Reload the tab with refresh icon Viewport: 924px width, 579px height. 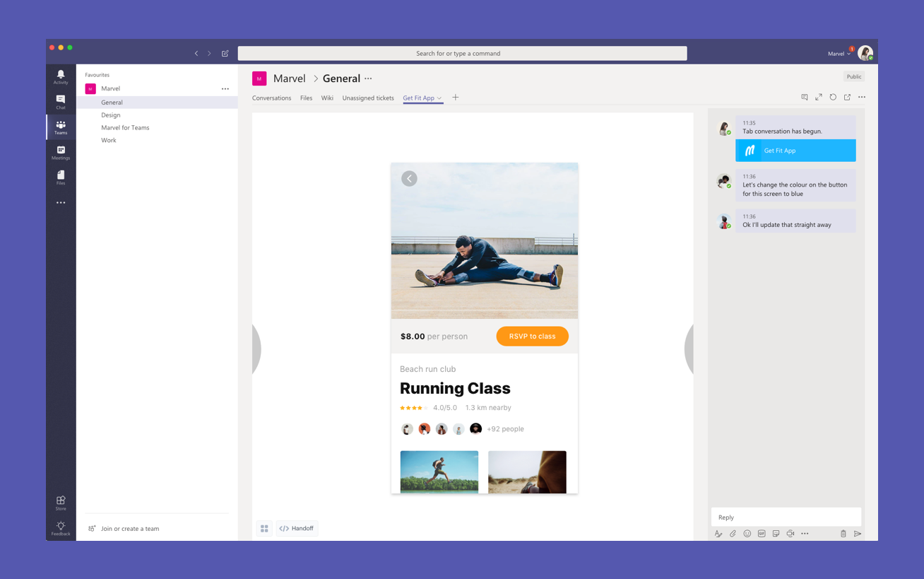[833, 98]
